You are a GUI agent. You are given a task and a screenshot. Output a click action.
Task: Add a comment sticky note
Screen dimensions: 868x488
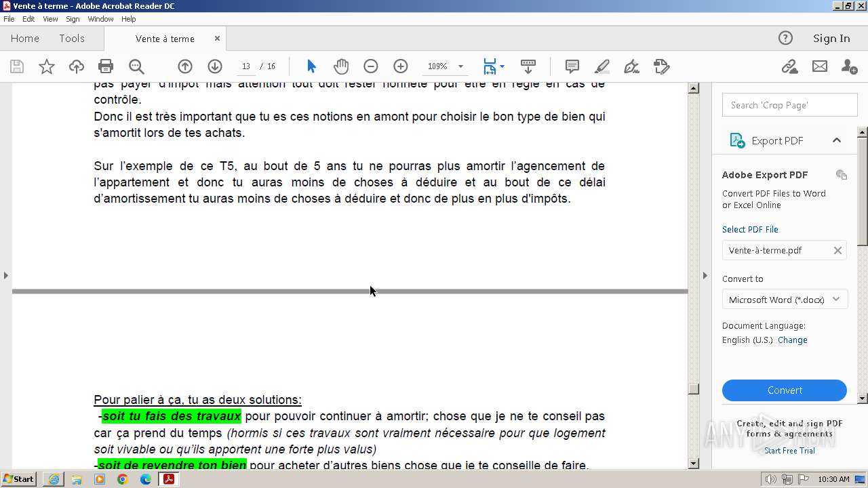pos(572,66)
